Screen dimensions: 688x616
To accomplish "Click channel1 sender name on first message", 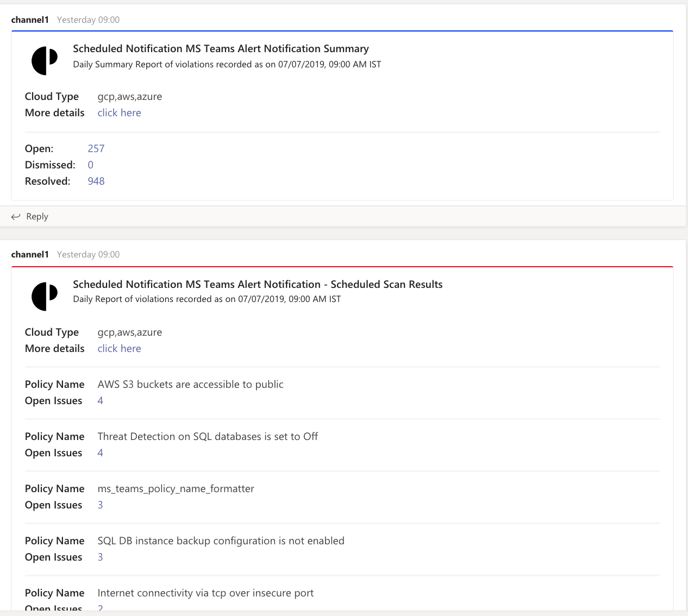I will pyautogui.click(x=30, y=20).
